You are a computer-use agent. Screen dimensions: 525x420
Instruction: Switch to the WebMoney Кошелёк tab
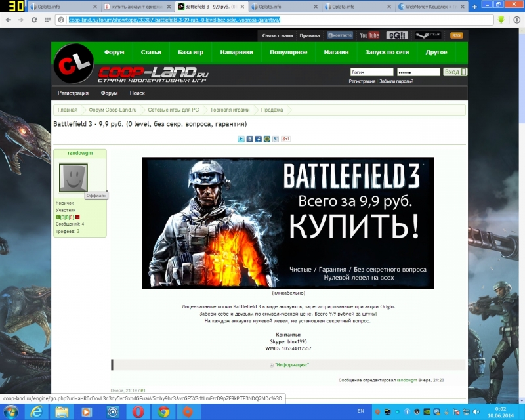click(432, 7)
